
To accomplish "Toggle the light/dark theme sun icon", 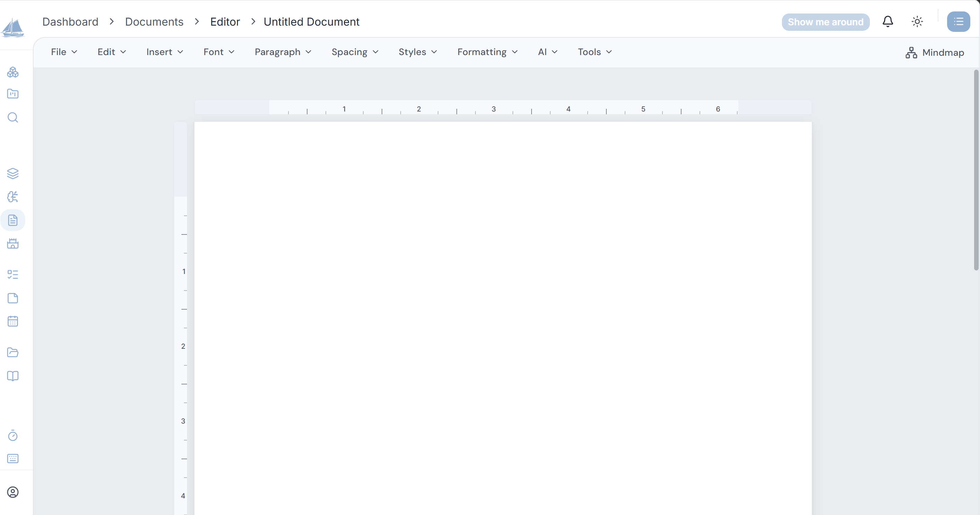I will [x=917, y=22].
